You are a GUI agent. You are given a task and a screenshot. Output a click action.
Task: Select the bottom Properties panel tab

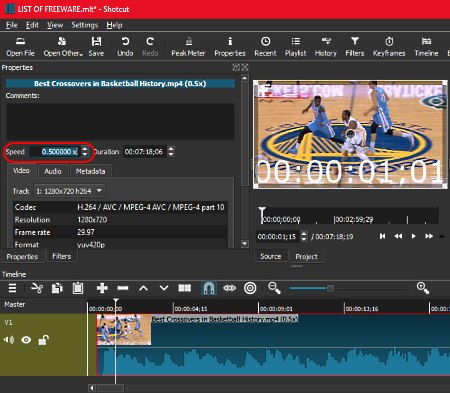click(x=22, y=257)
